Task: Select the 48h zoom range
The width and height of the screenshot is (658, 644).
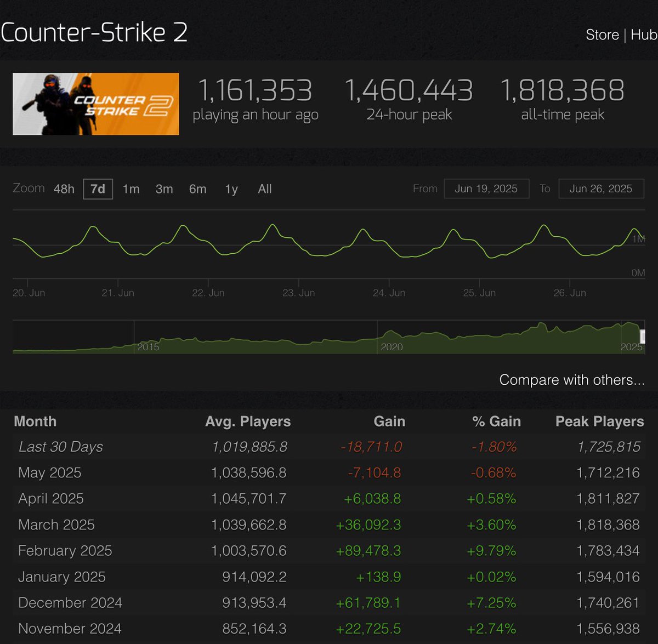Action: pyautogui.click(x=64, y=189)
